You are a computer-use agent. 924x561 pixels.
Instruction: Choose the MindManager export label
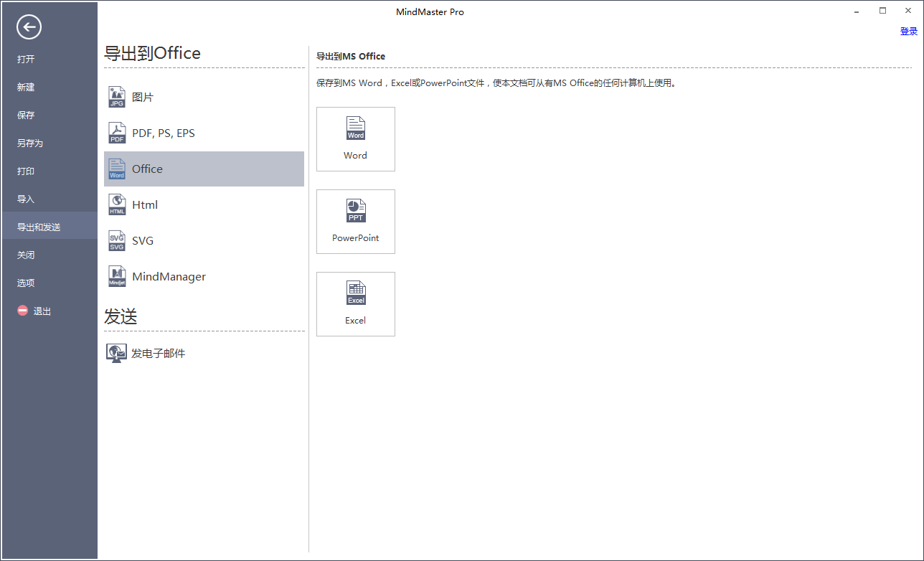[169, 276]
